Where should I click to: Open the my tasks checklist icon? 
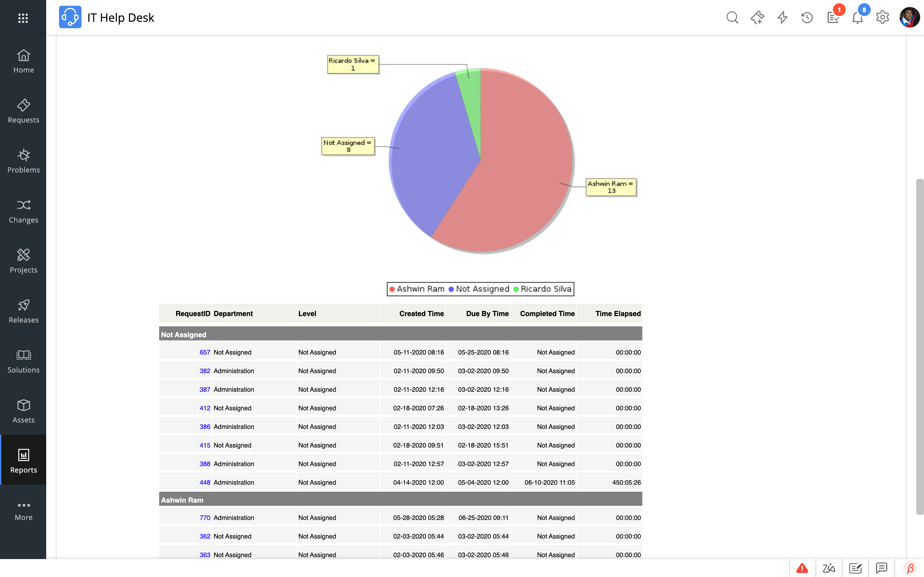click(x=833, y=18)
